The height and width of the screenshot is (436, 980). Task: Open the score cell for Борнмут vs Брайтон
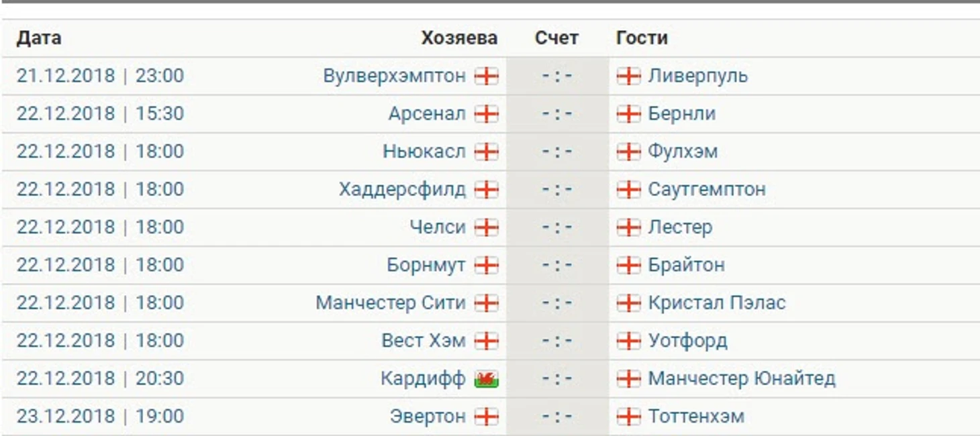557,265
